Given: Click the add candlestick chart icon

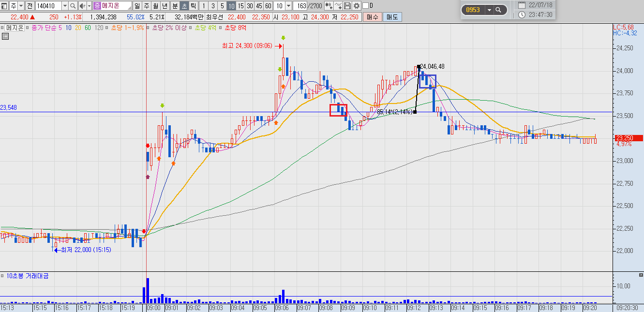Looking at the screenshot, I should [329, 6].
